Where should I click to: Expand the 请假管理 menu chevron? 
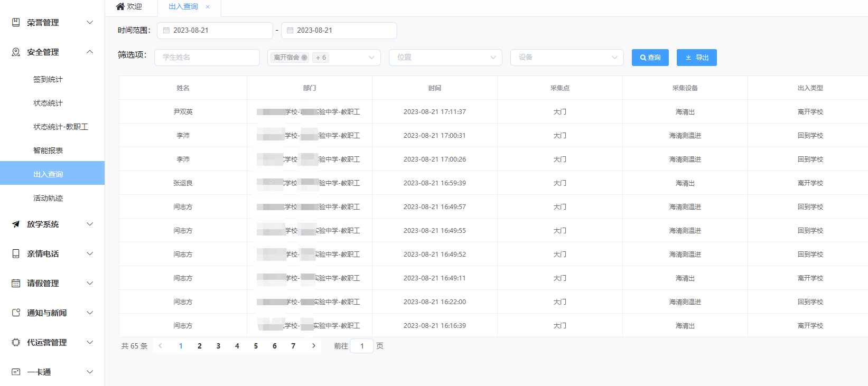tap(90, 283)
